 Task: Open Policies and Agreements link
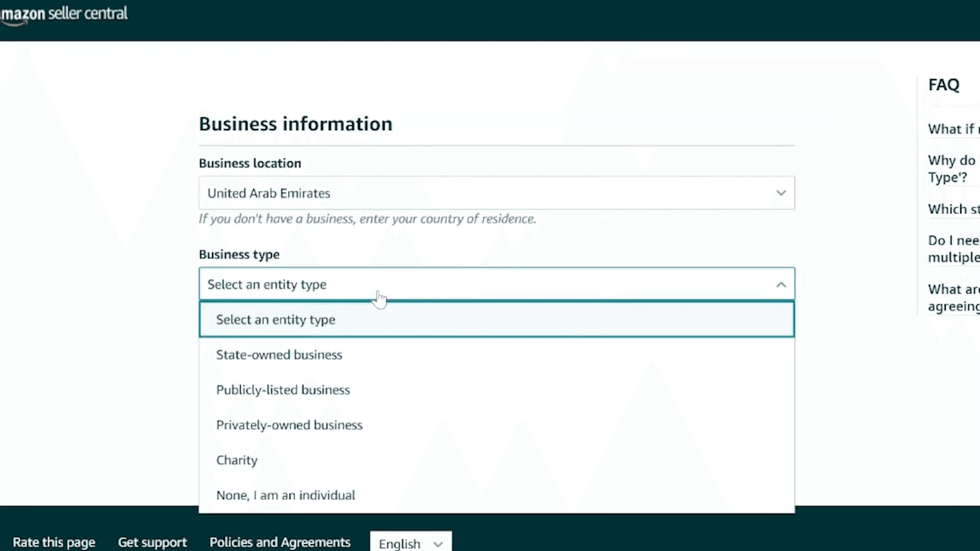(280, 542)
